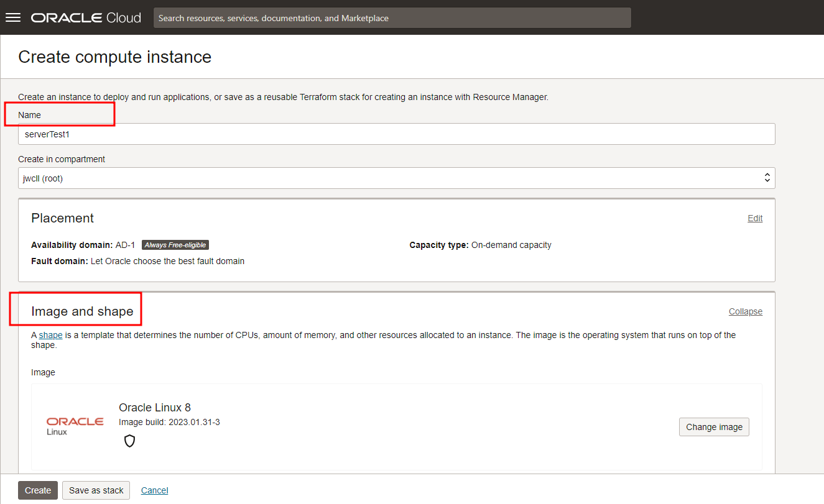The width and height of the screenshot is (824, 504).
Task: Click the Oracle Linux image logo
Action: tap(75, 426)
